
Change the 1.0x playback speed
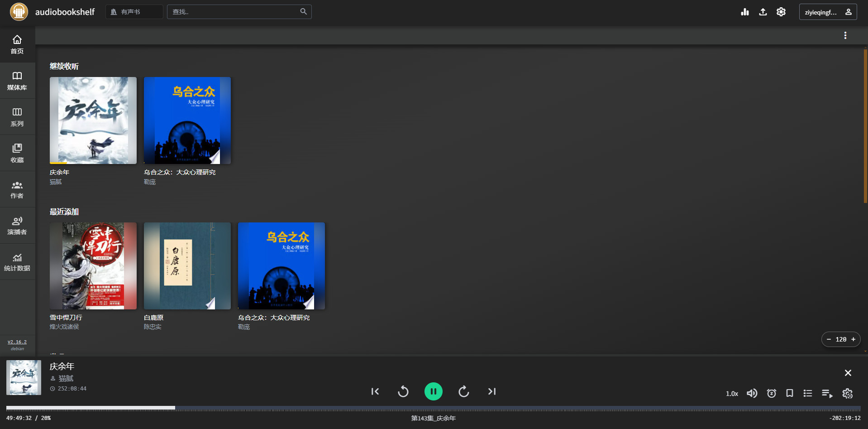click(732, 394)
